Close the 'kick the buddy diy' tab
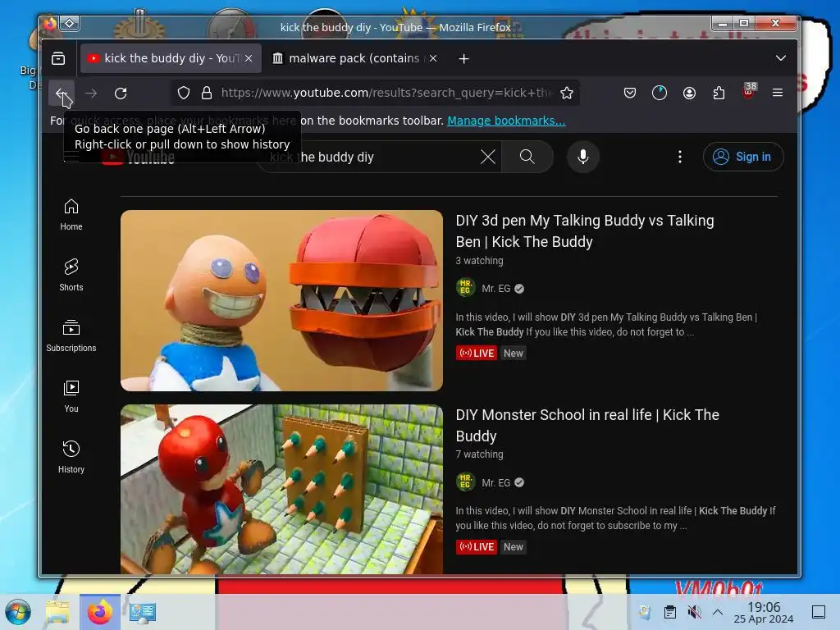Image resolution: width=840 pixels, height=630 pixels. [x=249, y=58]
